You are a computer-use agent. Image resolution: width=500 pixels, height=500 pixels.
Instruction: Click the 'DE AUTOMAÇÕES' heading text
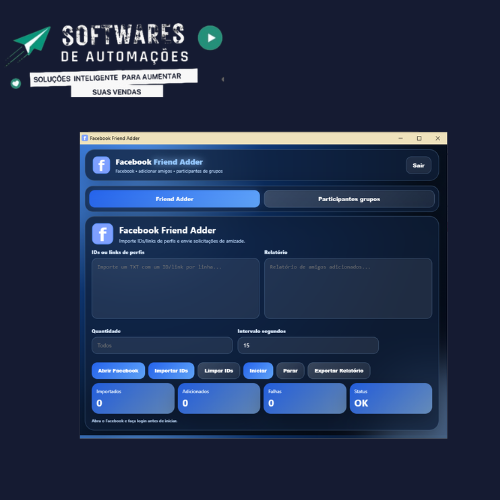pyautogui.click(x=125, y=57)
